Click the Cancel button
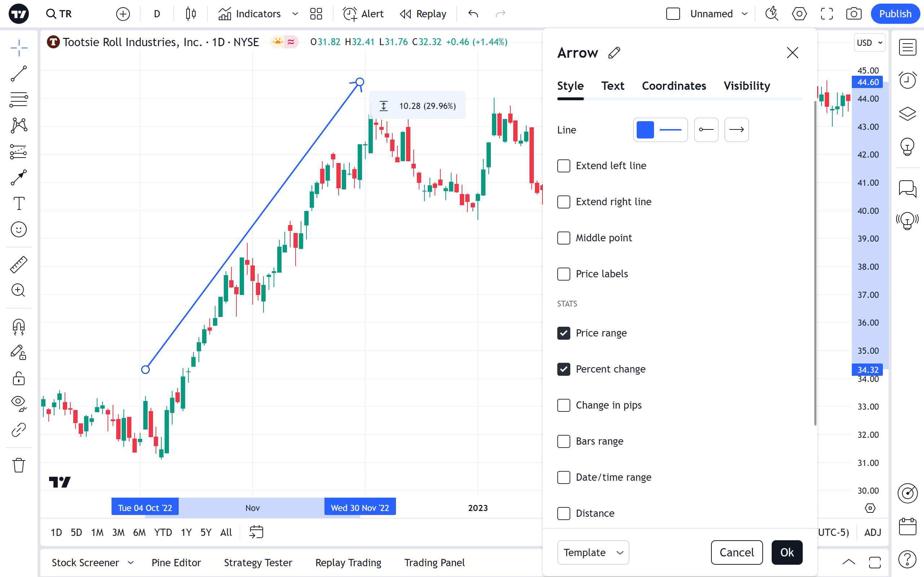The width and height of the screenshot is (924, 577). coord(736,552)
